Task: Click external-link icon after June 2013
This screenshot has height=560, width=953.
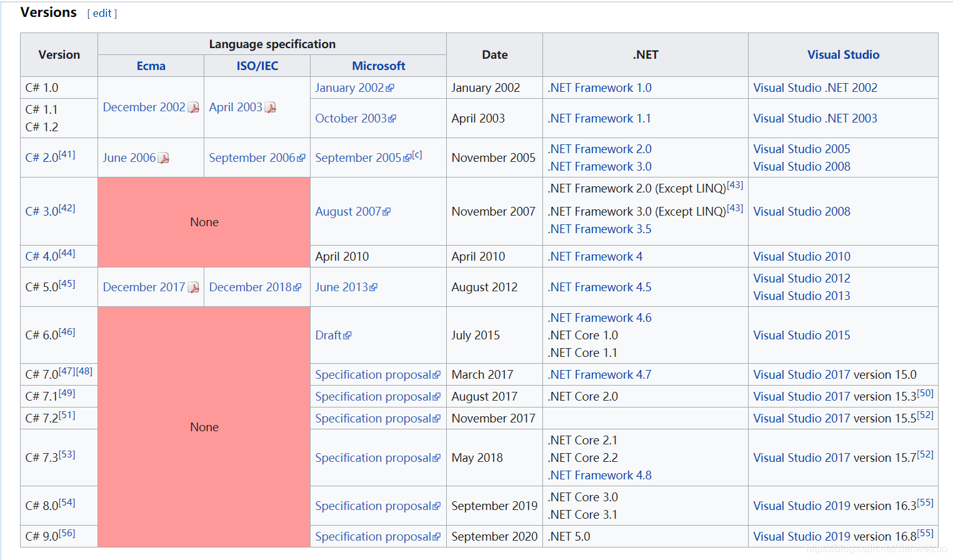Action: click(x=374, y=287)
